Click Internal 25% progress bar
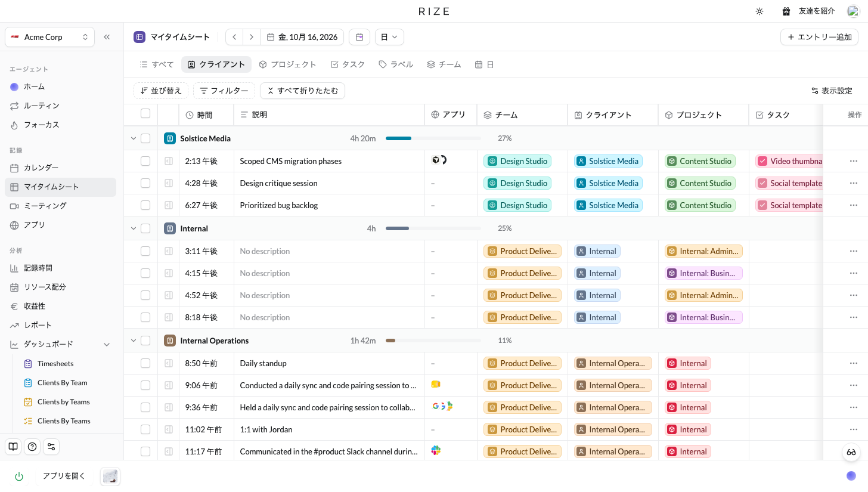Screen dimensions: 868x492 pyautogui.click(x=433, y=228)
